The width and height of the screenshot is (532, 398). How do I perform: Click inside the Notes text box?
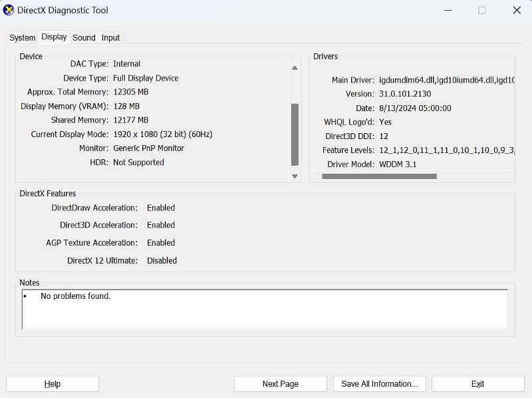coord(265,309)
